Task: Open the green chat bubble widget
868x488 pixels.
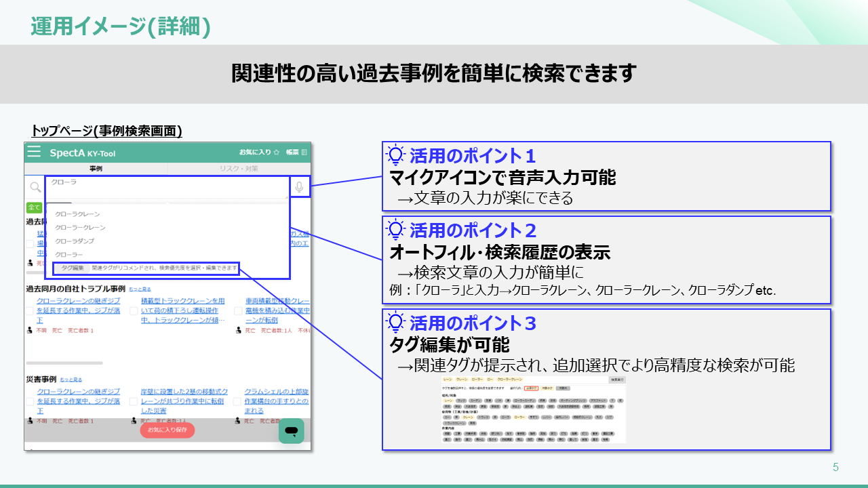Action: point(291,431)
